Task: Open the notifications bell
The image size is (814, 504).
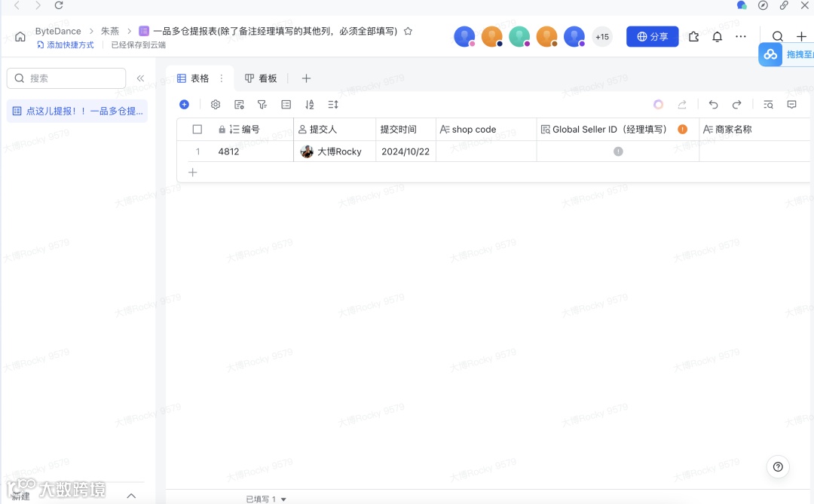Action: point(717,37)
